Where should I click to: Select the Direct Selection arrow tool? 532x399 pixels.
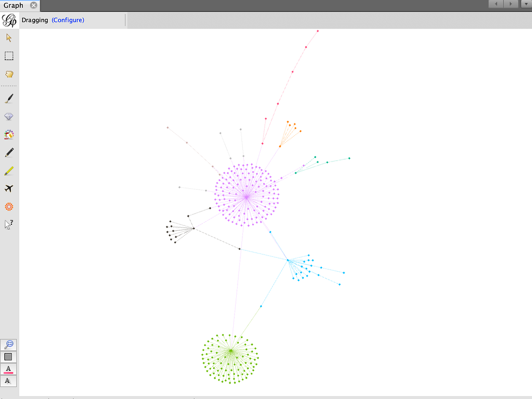click(x=9, y=37)
